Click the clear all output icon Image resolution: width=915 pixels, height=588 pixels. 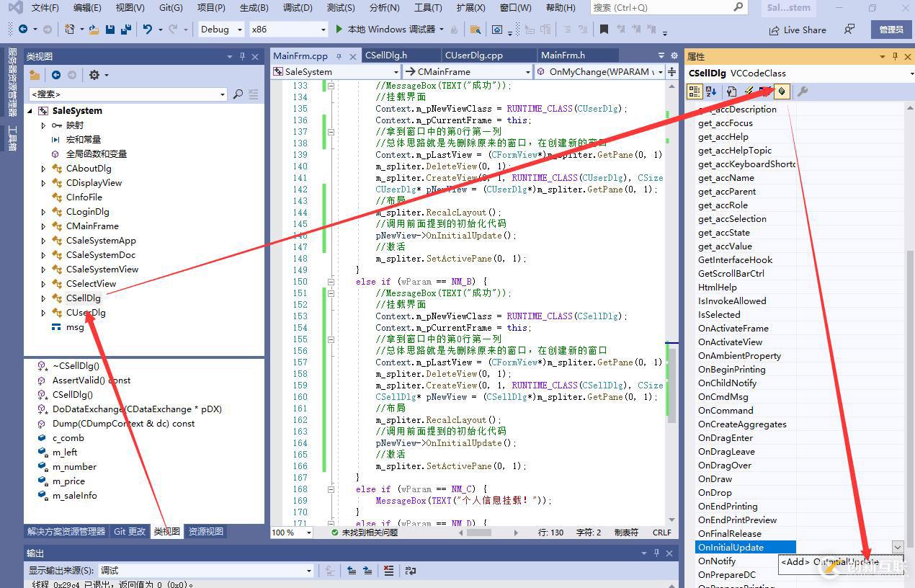[388, 570]
